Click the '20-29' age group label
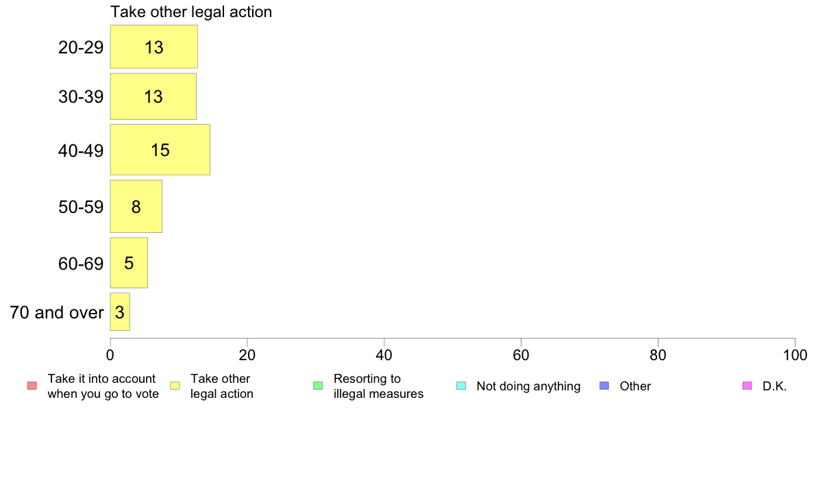 click(x=81, y=47)
